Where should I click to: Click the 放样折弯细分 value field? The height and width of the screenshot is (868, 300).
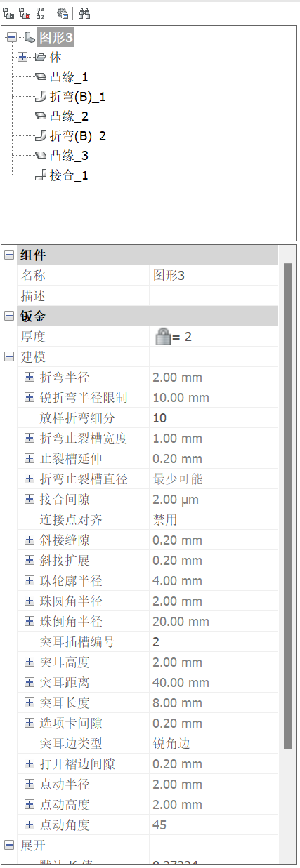[214, 418]
